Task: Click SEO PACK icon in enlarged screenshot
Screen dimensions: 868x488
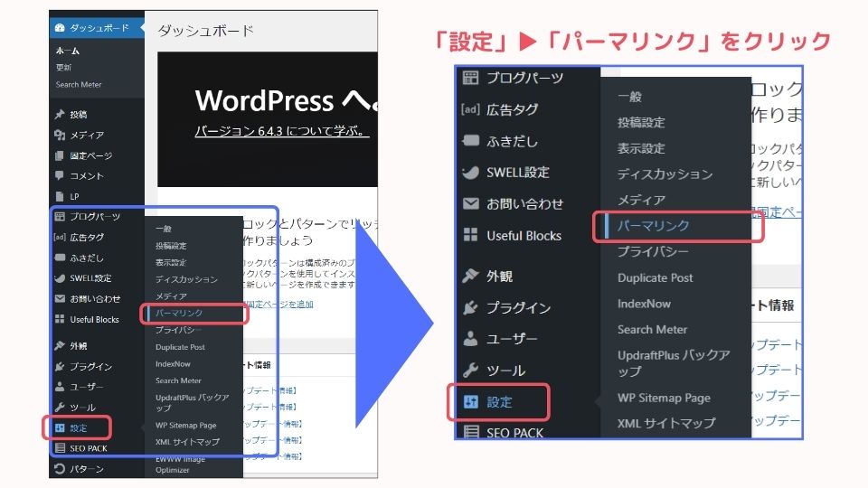Action: 471,432
